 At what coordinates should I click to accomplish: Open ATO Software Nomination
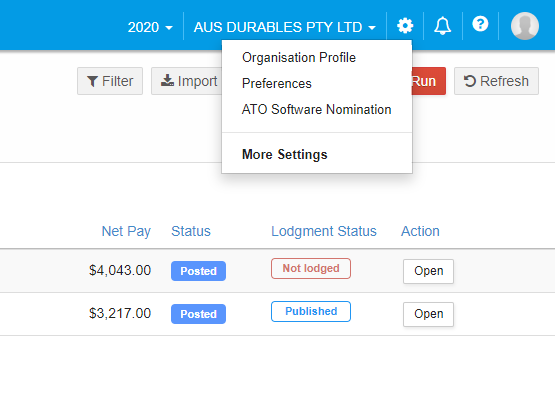[316, 109]
